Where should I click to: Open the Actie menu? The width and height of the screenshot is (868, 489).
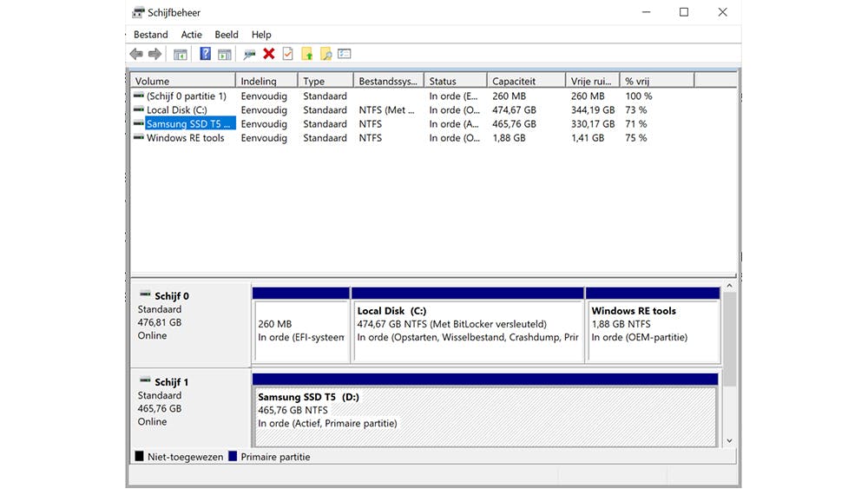tap(191, 35)
